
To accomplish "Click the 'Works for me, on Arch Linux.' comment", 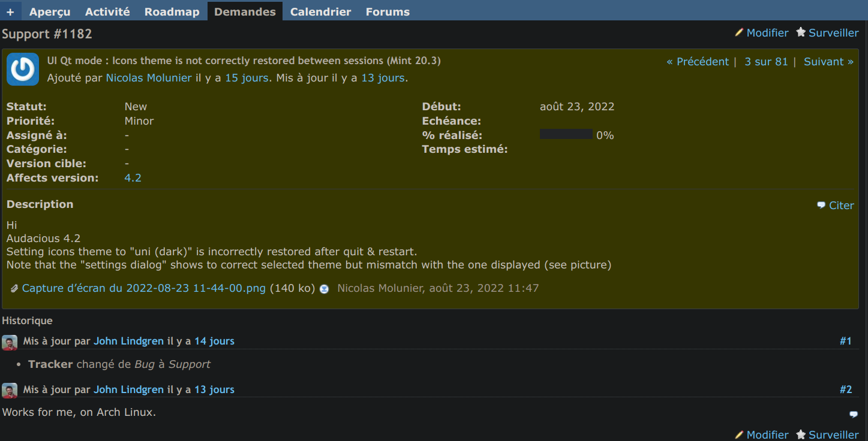I will coord(79,412).
